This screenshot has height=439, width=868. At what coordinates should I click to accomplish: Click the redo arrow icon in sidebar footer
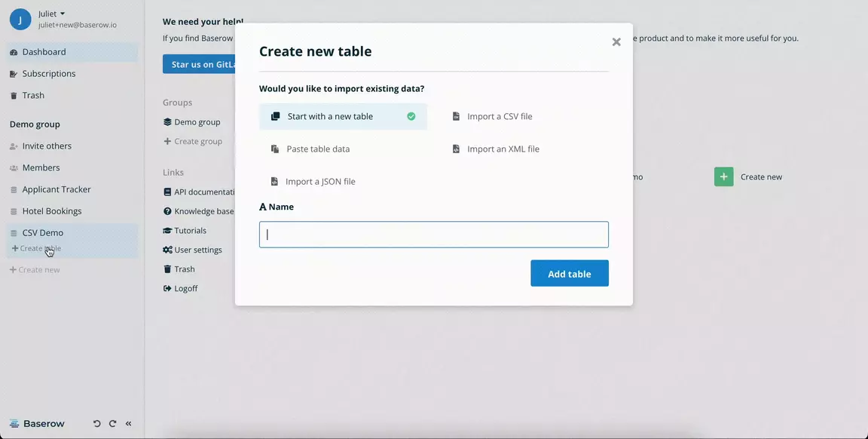tap(112, 424)
